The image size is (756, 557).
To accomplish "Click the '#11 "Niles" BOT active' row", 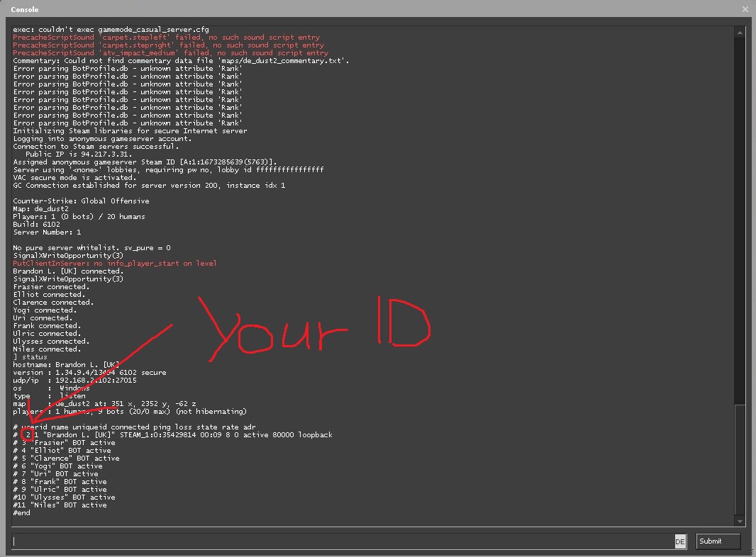I will [60, 505].
